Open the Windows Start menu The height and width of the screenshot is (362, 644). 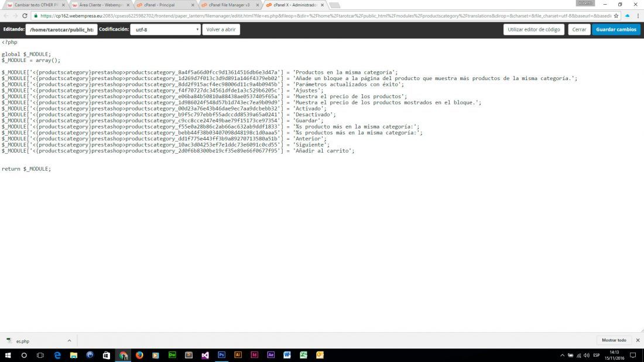pyautogui.click(x=8, y=355)
